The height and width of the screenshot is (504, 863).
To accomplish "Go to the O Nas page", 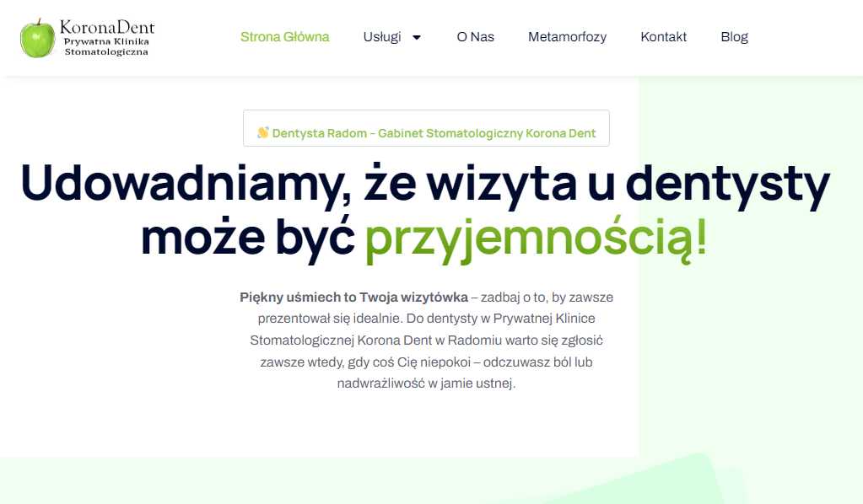I will click(x=476, y=37).
